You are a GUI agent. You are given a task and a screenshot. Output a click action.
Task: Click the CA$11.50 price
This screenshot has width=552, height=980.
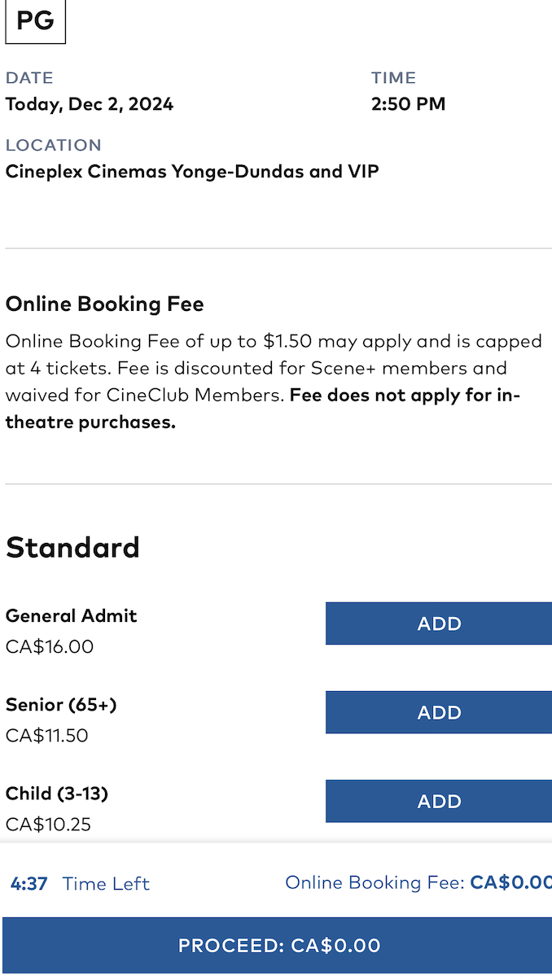[x=46, y=736]
